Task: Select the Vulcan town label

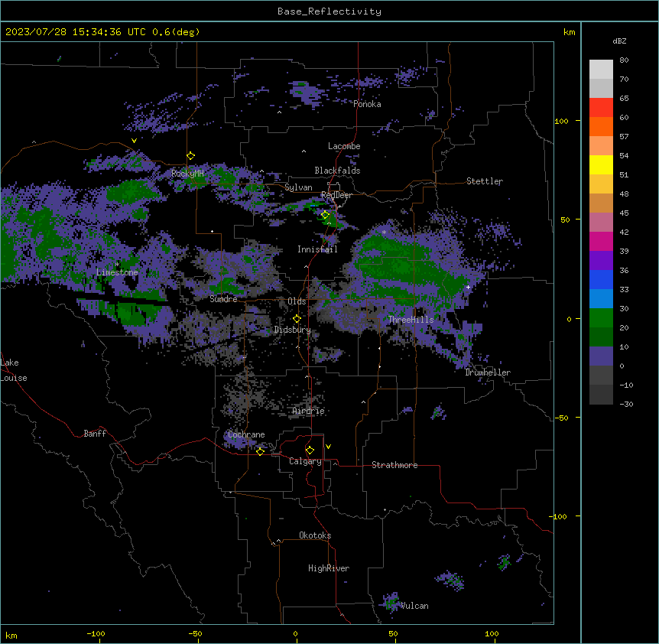Action: pos(414,606)
